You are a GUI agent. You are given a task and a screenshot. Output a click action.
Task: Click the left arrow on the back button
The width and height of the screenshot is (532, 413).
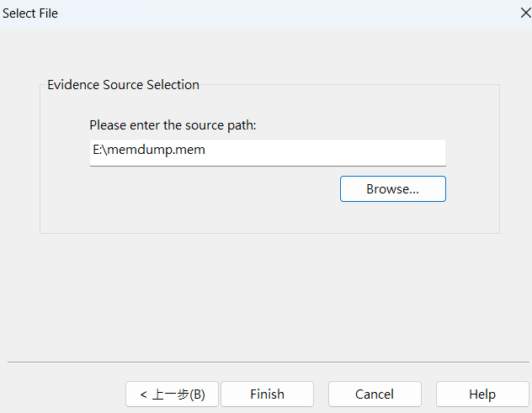tap(144, 394)
